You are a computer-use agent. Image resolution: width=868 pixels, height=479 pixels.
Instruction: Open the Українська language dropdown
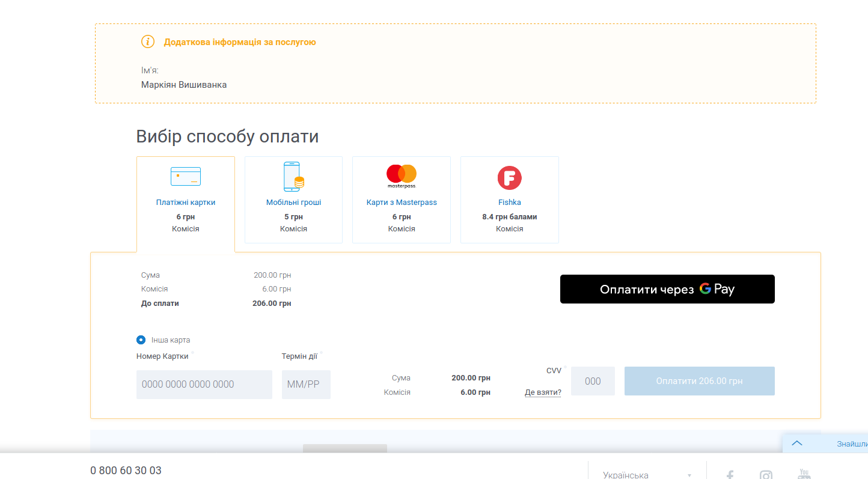point(647,475)
